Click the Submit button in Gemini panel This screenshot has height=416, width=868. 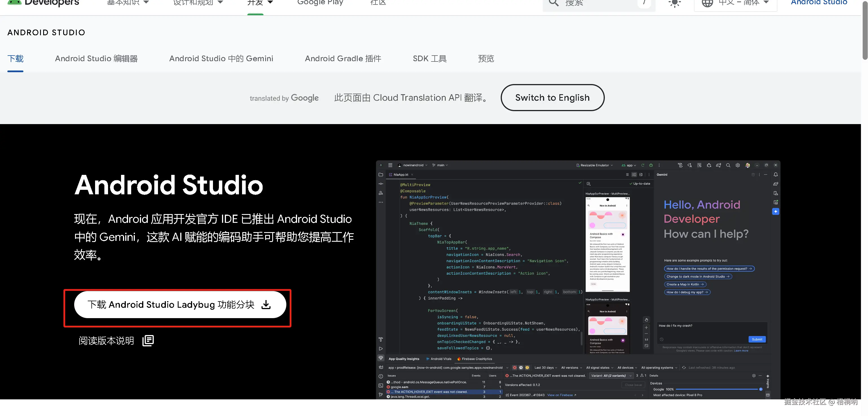click(757, 339)
